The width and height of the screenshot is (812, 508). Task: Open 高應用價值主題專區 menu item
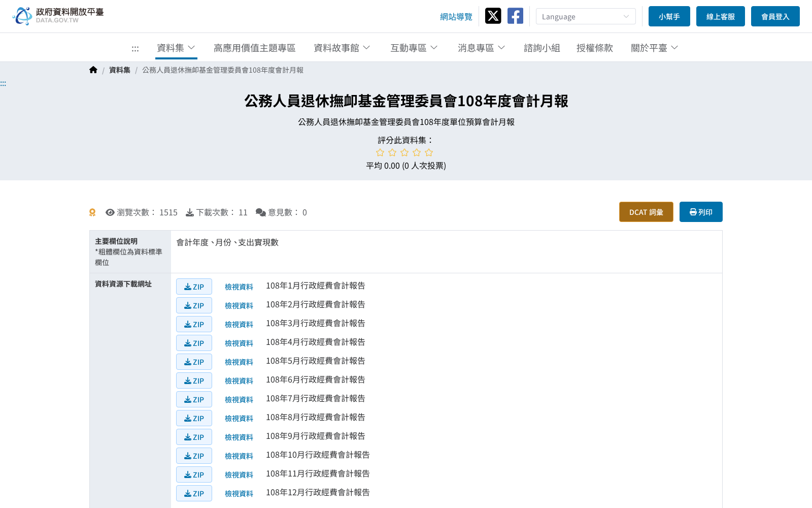pos(255,48)
